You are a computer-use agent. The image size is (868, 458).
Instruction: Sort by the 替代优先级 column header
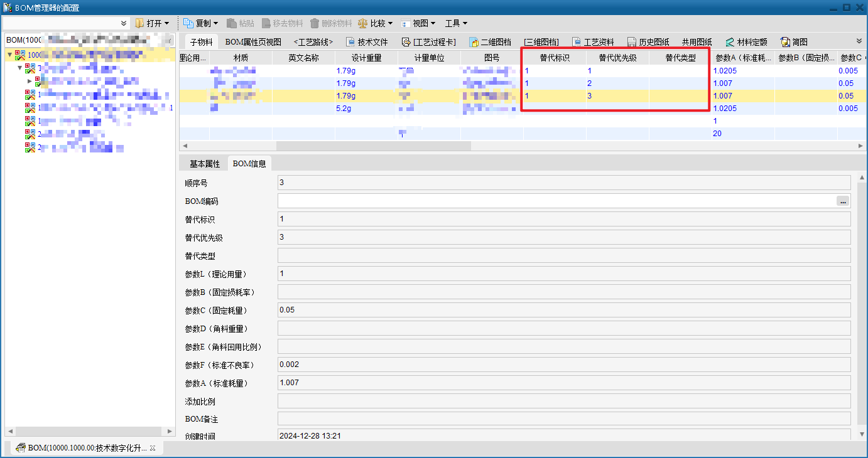(617, 58)
